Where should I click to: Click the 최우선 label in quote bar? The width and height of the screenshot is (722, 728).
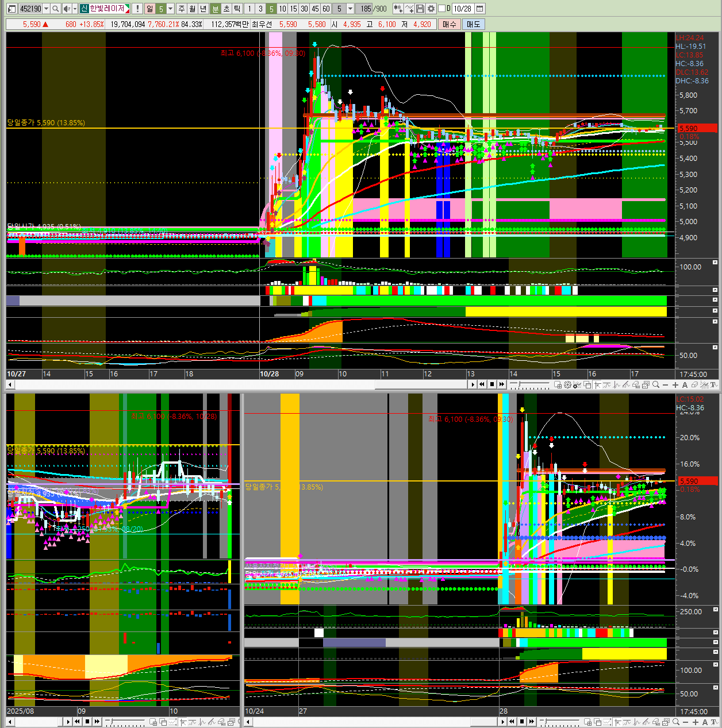pyautogui.click(x=262, y=24)
